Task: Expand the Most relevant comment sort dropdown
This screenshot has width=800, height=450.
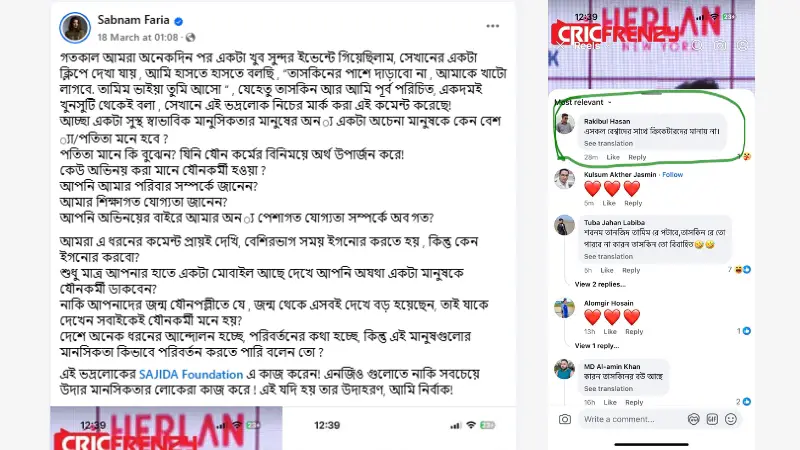Action: click(583, 103)
